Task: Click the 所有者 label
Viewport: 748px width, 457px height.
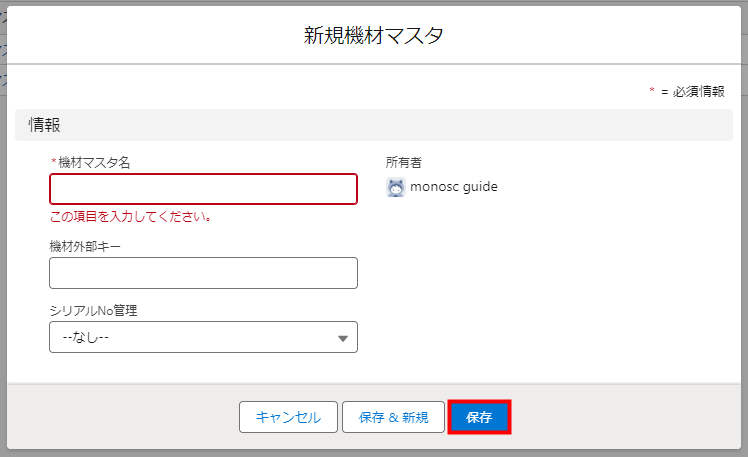Action: [404, 161]
